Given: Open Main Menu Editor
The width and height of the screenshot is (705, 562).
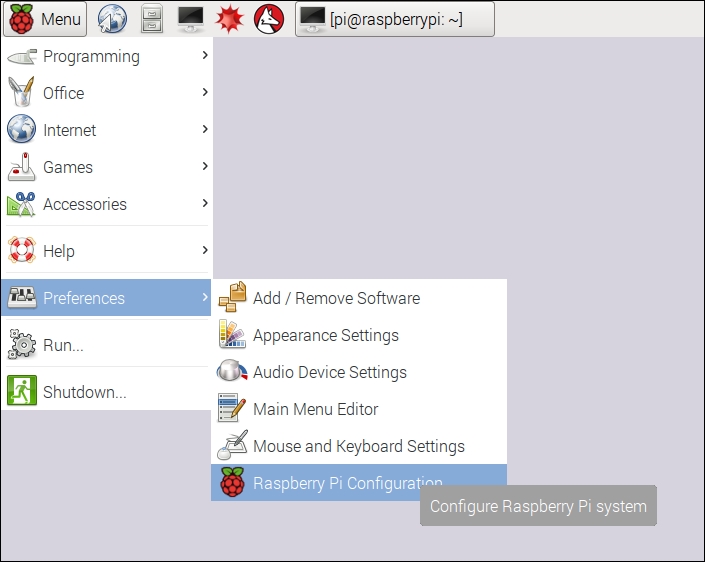Looking at the screenshot, I should tap(359, 409).
